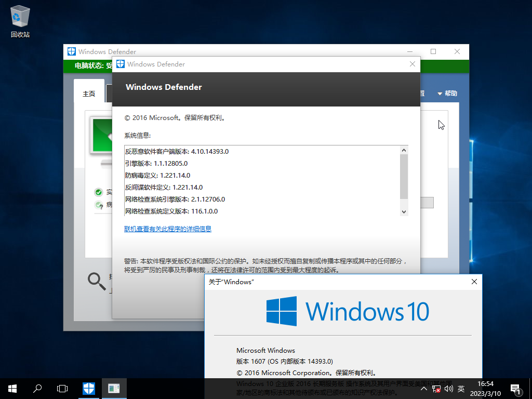
Task: Open the network status tray icon
Action: click(x=436, y=389)
